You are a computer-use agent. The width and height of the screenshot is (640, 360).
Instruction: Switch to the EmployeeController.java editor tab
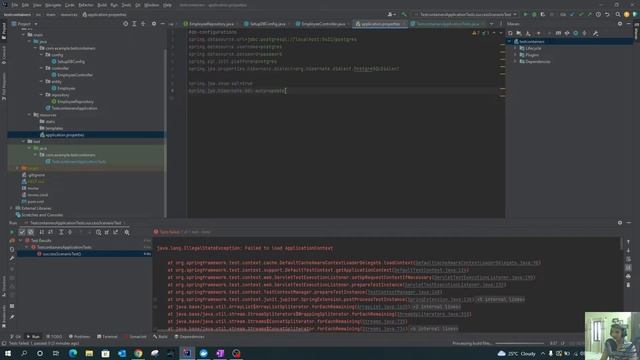tap(322, 24)
